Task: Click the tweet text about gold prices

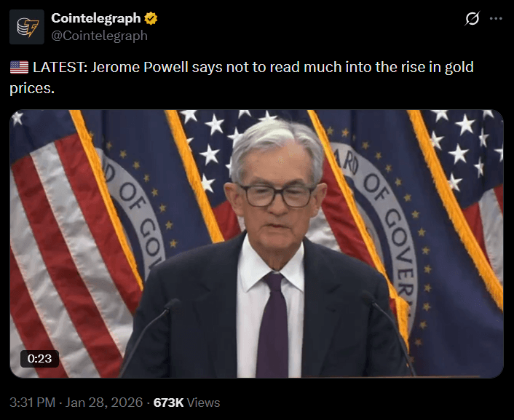Action: pos(242,77)
